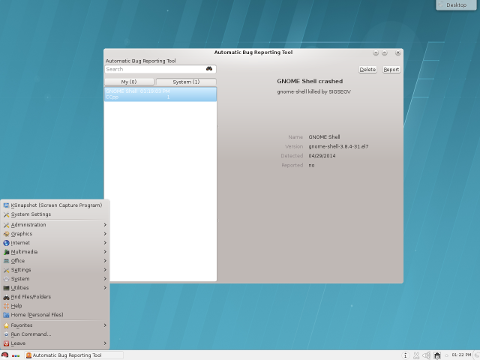Click the Home folder icon in menu
480x360 pixels.
6,315
